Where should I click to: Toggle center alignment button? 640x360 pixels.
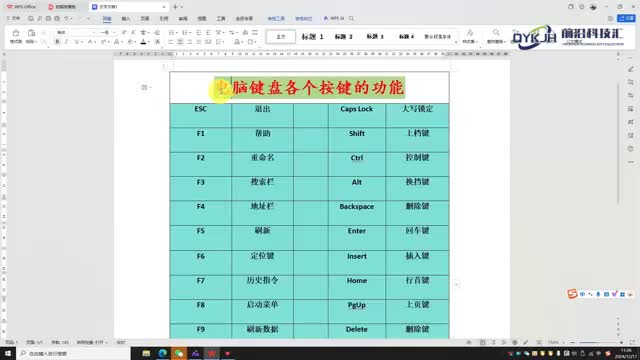click(x=180, y=42)
